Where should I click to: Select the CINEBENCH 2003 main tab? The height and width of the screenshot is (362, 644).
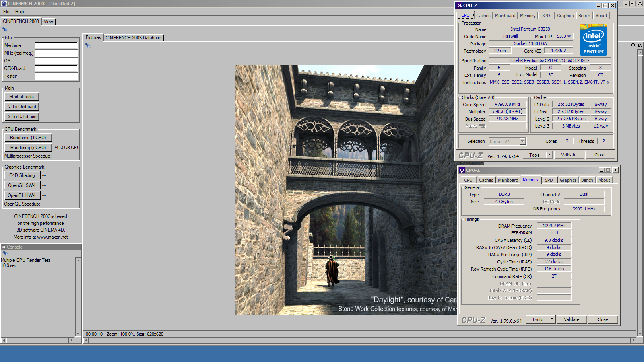point(21,21)
